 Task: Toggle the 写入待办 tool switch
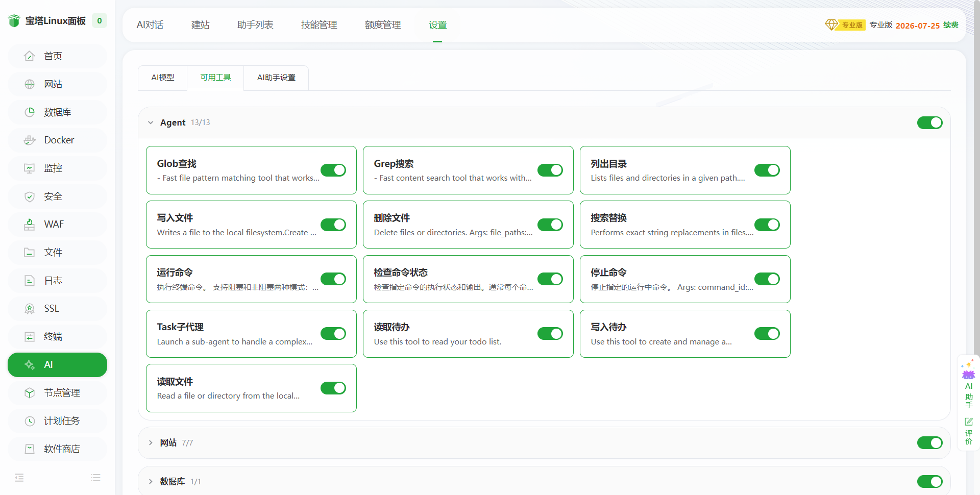tap(767, 333)
